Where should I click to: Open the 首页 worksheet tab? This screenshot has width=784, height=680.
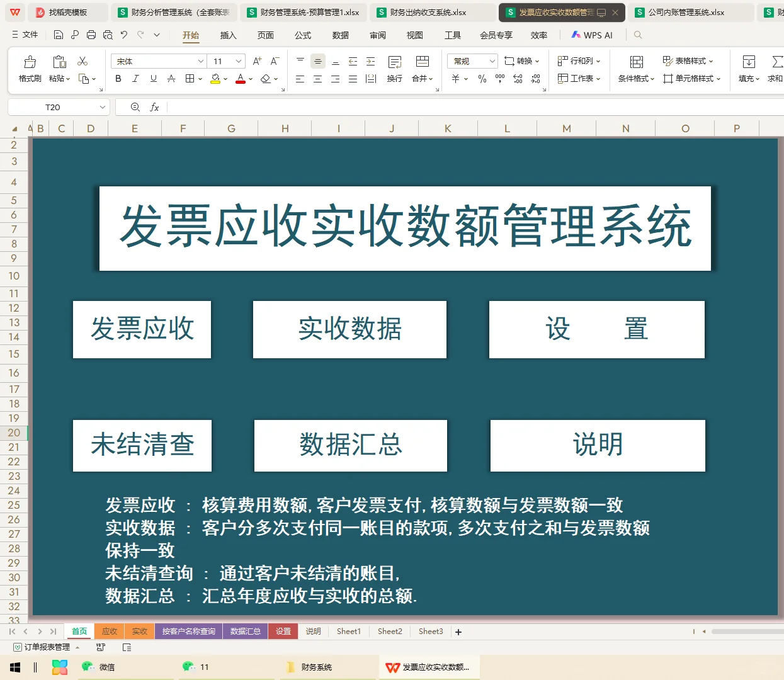point(79,631)
